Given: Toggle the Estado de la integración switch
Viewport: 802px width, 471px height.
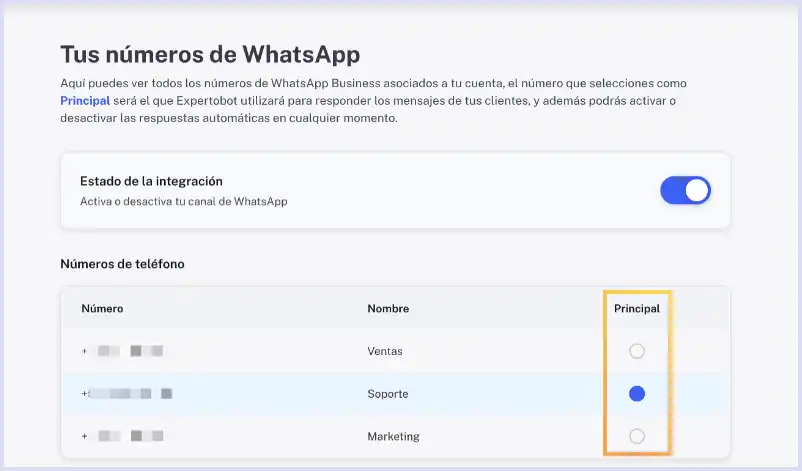Looking at the screenshot, I should (685, 190).
